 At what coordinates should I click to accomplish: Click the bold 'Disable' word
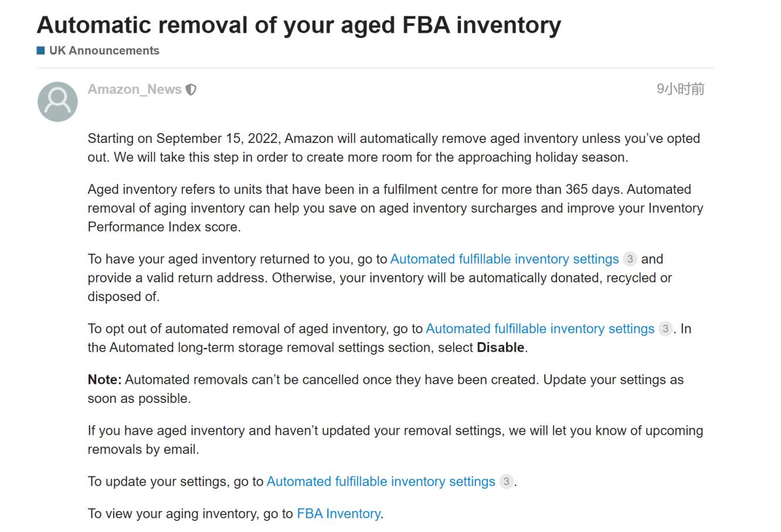[500, 347]
